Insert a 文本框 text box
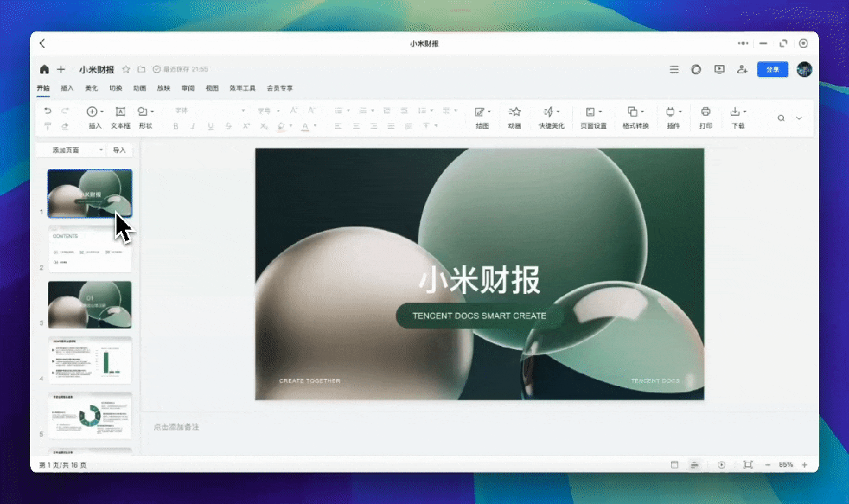849x504 pixels. coord(120,117)
